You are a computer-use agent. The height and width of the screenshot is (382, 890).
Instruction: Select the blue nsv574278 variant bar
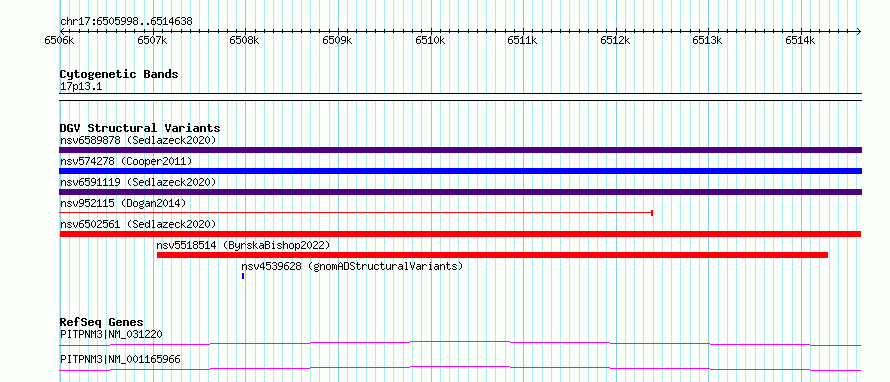(460, 171)
